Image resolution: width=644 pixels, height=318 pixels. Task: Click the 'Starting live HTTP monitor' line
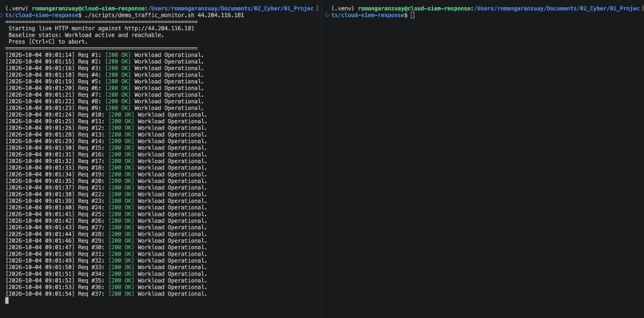101,29
